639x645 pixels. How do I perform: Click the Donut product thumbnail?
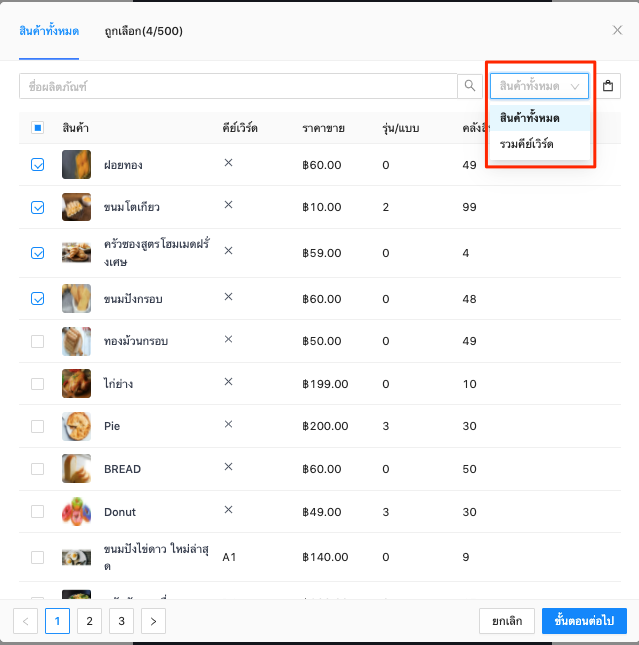click(76, 511)
